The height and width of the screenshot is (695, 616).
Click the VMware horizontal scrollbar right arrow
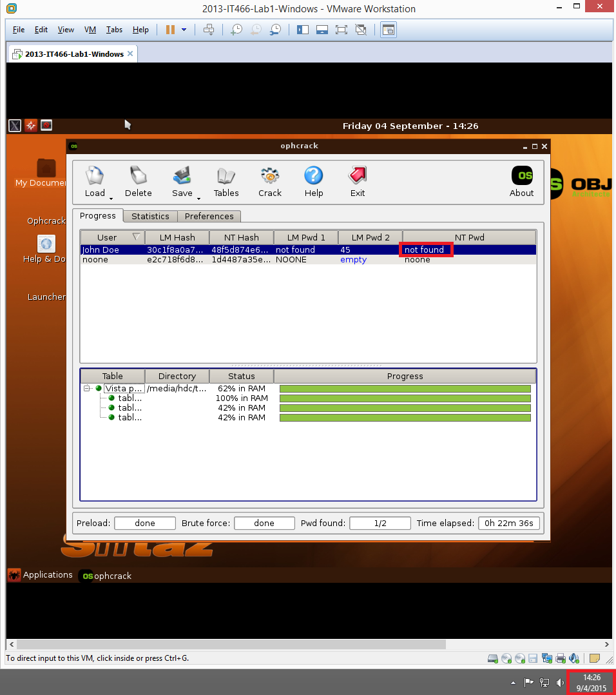click(x=607, y=644)
